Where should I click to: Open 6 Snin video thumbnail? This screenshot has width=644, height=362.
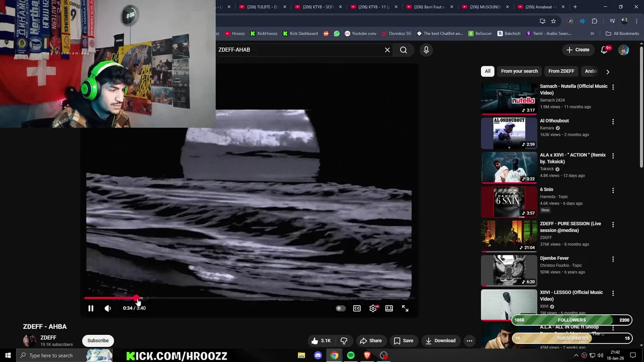pyautogui.click(x=509, y=202)
